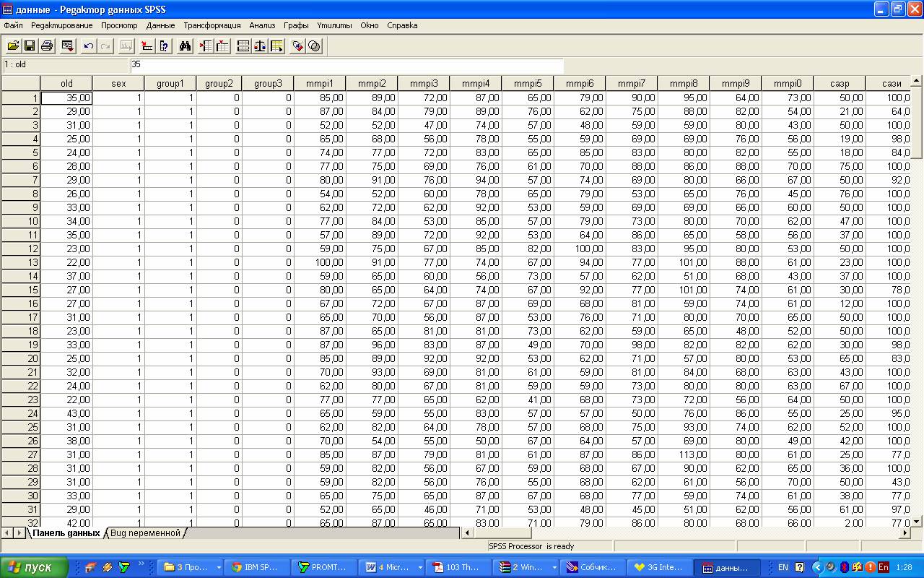Click the Split file toolbar icon

point(244,46)
